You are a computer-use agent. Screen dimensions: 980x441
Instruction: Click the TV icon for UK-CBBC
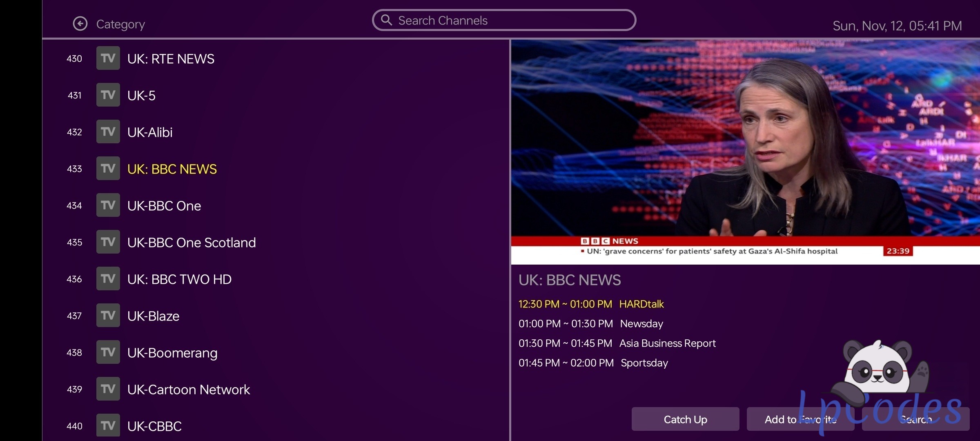tap(108, 426)
